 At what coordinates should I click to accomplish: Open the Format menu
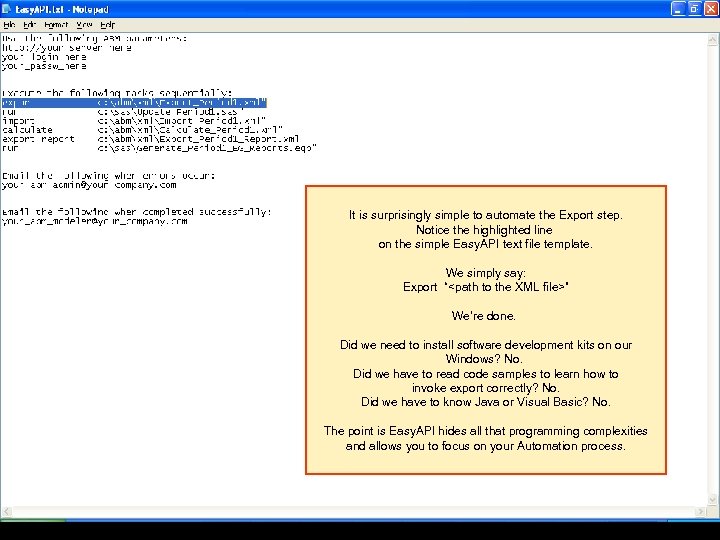[x=56, y=25]
